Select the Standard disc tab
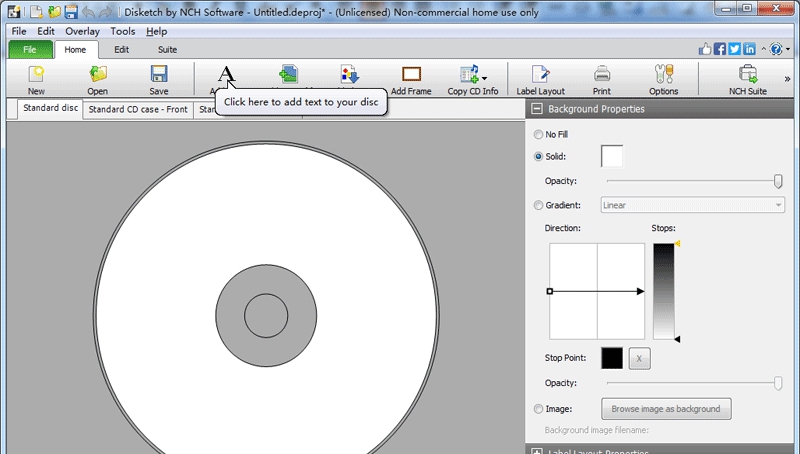Screen dimensions: 800x454 tap(51, 109)
